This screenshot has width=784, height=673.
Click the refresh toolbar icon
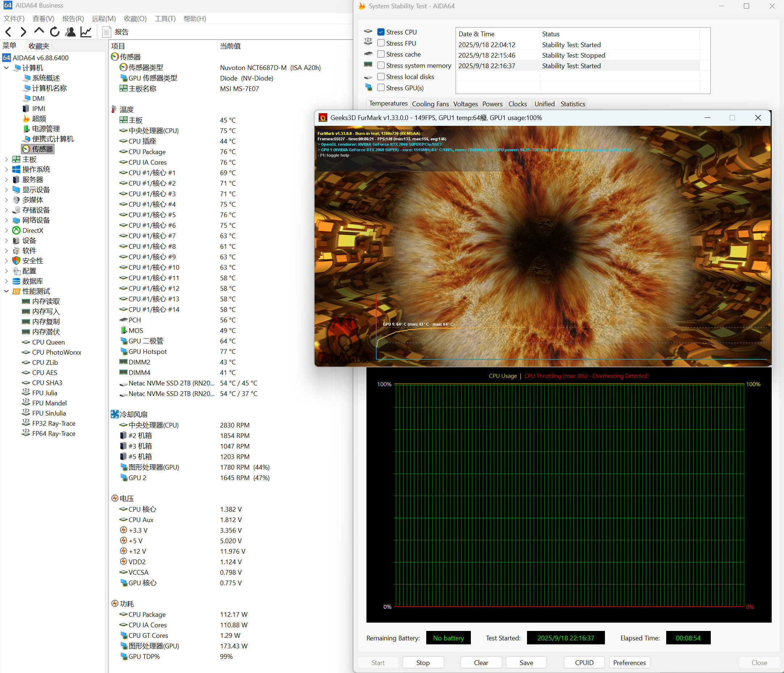point(54,32)
